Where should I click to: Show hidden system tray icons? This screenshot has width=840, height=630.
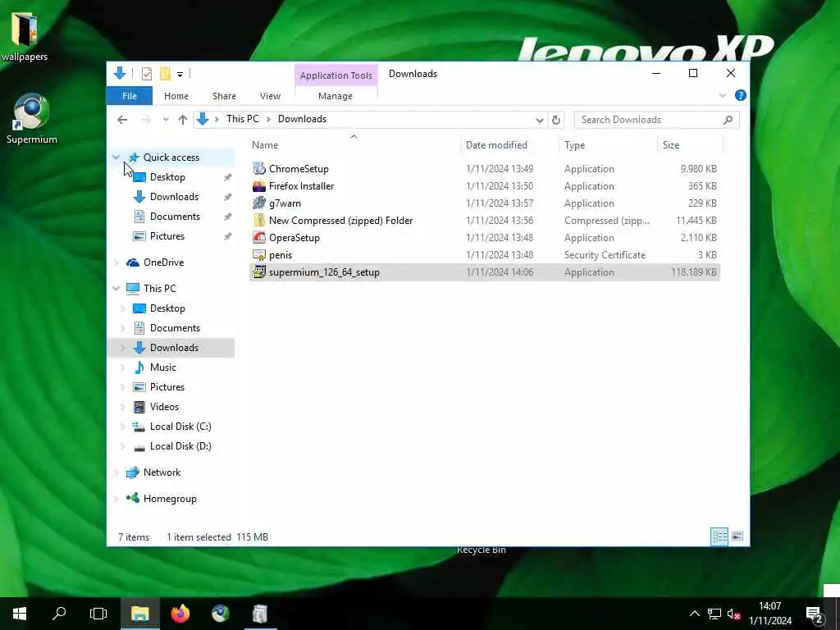pyautogui.click(x=694, y=614)
